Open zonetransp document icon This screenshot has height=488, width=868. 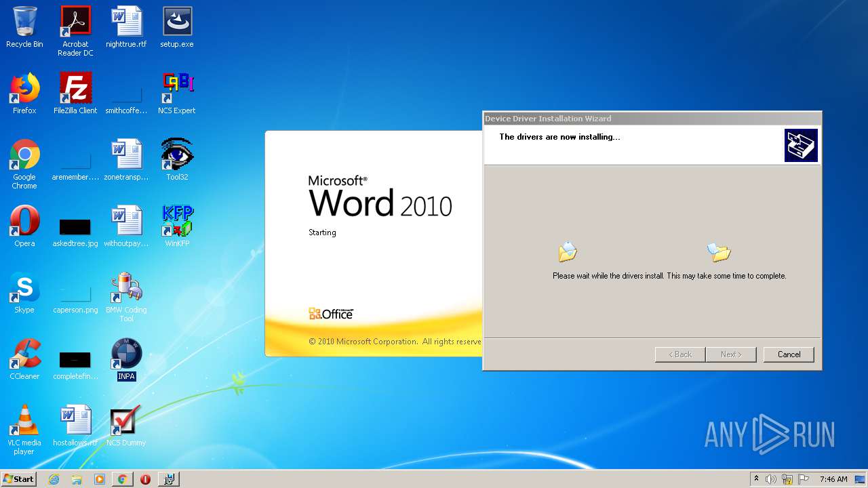click(126, 160)
